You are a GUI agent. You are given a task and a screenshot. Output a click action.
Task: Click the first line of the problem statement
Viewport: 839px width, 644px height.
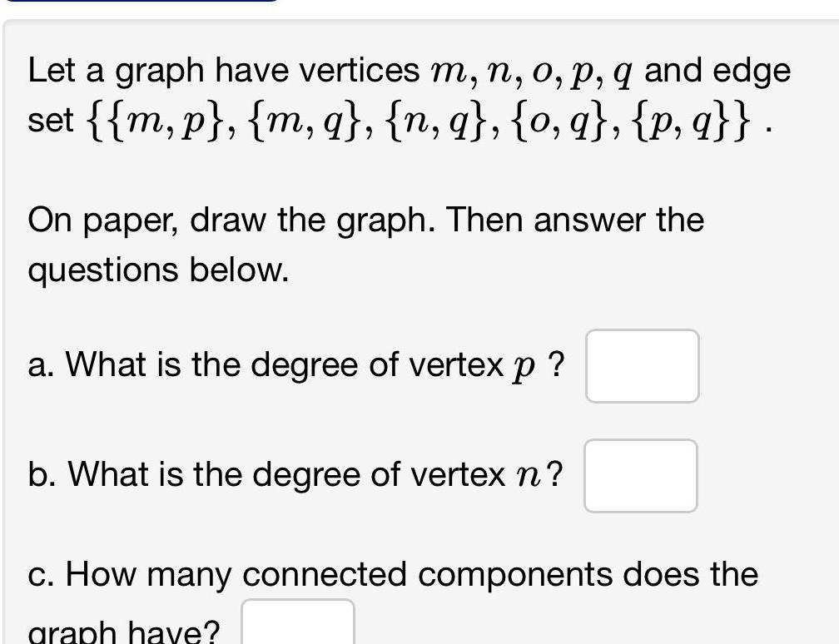coord(408,69)
